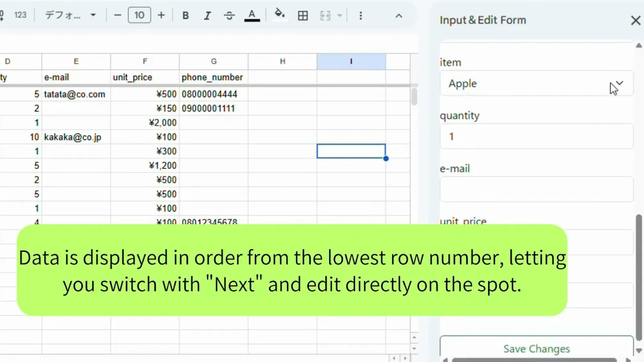
Task: Click the merge cells icon
Action: [x=325, y=16]
